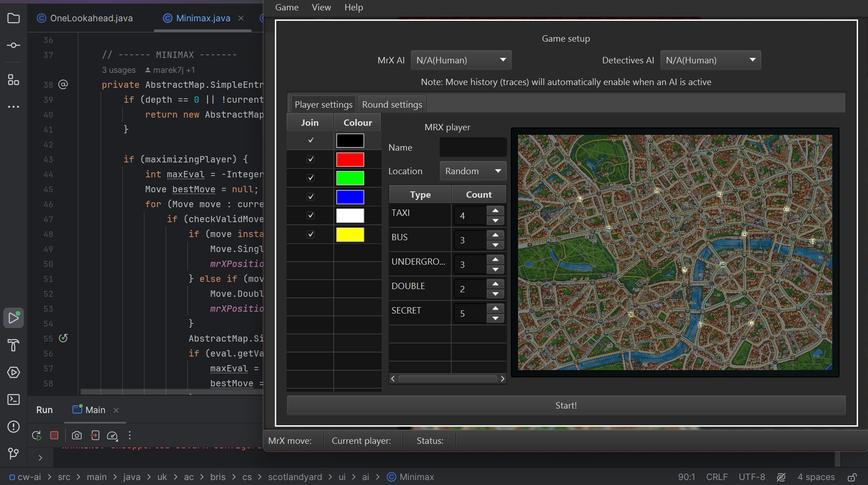Show more tool windows ellipsis

(x=14, y=107)
